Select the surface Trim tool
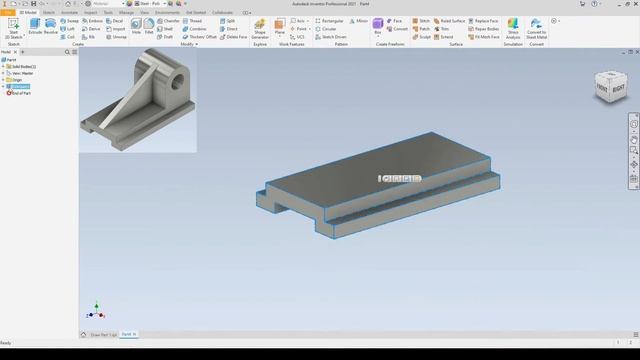Screen dimensions: 640x360 pos(441,29)
